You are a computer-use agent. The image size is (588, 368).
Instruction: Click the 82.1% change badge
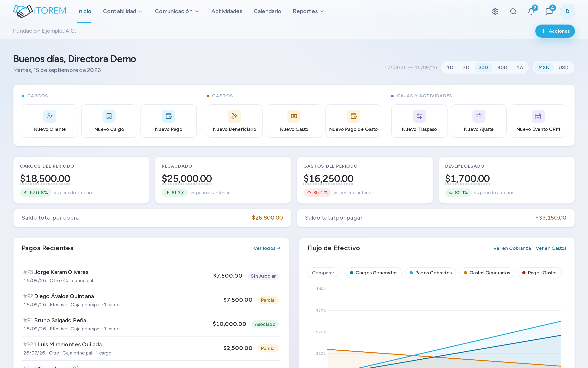[x=458, y=193]
